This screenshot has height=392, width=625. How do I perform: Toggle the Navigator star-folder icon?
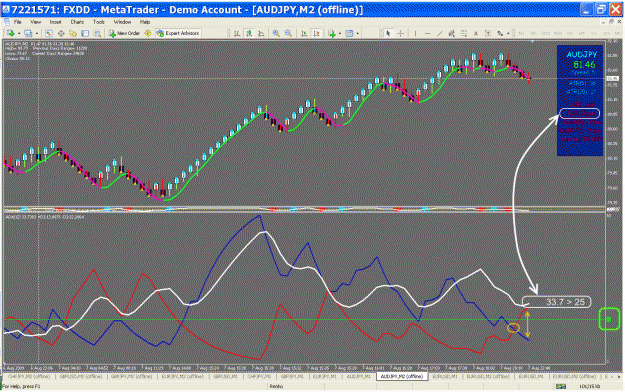tap(73, 33)
